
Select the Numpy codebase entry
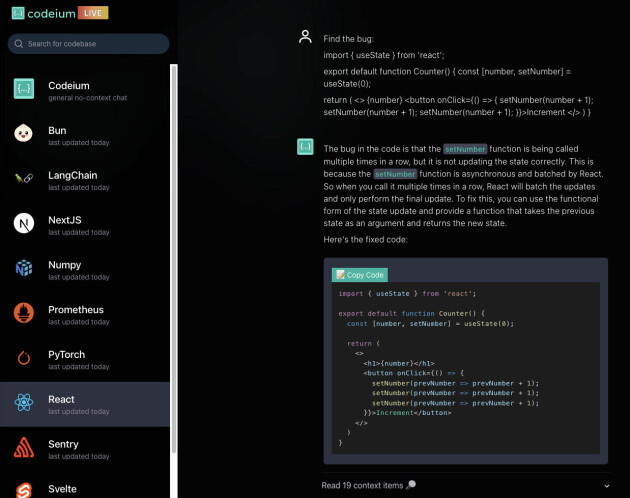pyautogui.click(x=85, y=270)
